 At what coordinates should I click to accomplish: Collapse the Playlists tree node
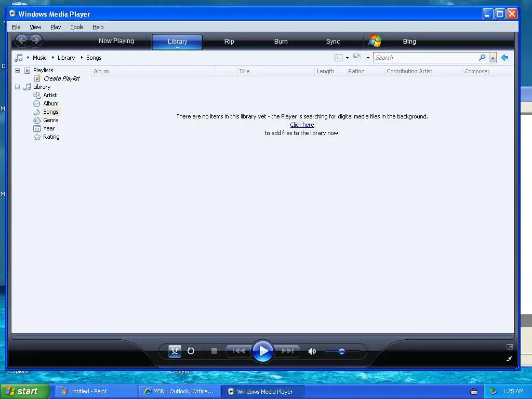[x=17, y=70]
